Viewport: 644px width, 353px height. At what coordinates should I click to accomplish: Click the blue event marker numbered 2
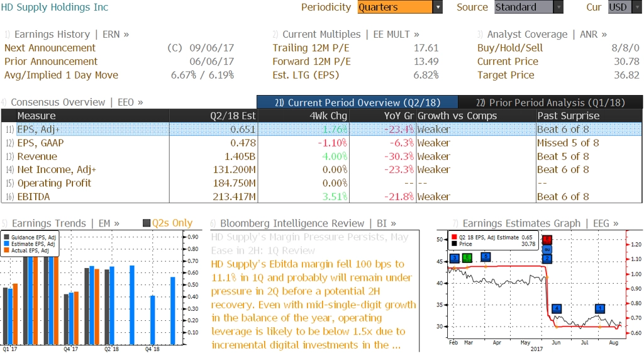(x=547, y=259)
